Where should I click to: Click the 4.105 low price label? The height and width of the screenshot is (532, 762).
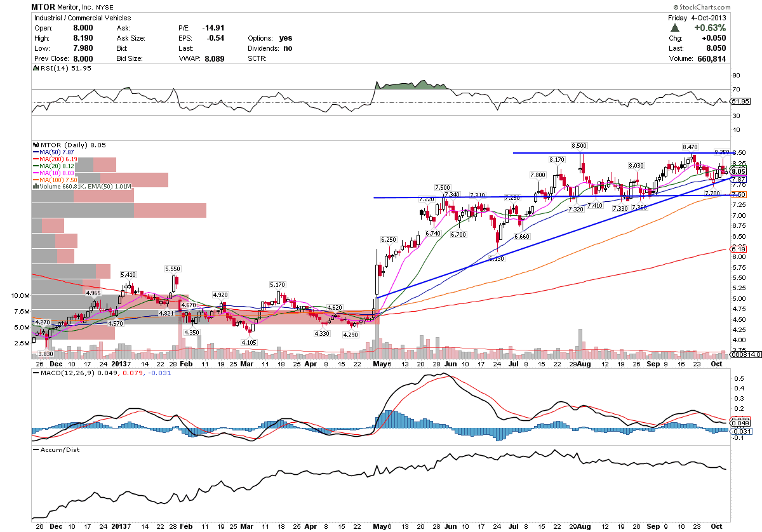tap(248, 343)
